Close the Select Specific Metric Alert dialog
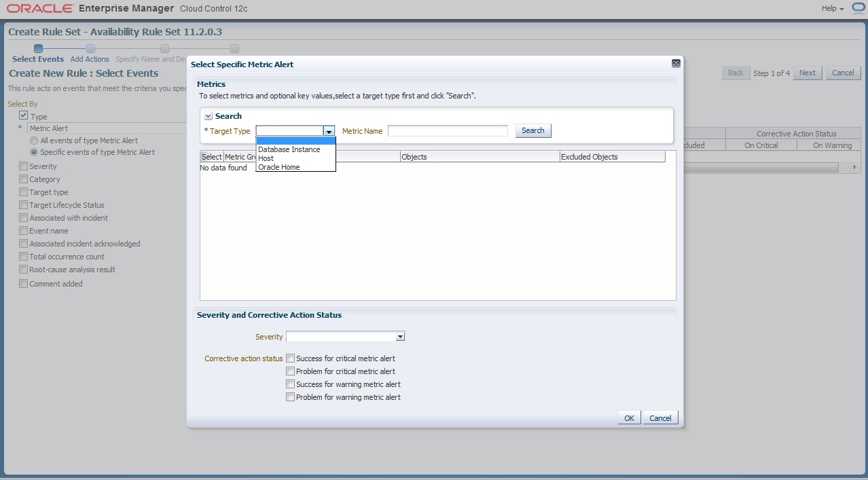This screenshot has height=480, width=868. click(676, 64)
